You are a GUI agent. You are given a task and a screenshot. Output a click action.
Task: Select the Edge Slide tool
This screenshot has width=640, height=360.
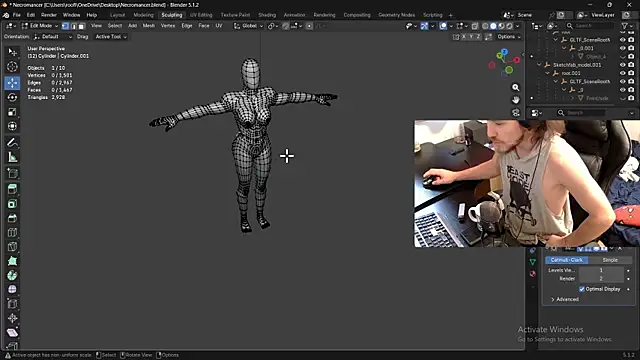coord(12,304)
